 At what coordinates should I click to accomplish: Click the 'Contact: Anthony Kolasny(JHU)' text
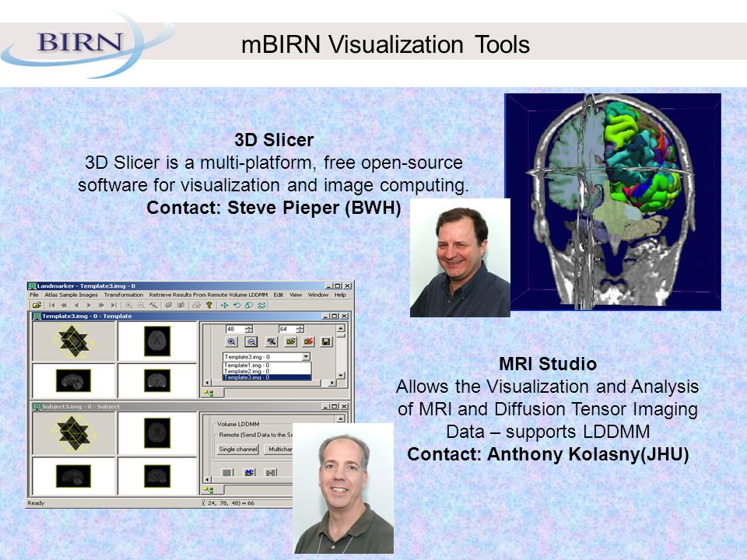(x=548, y=454)
